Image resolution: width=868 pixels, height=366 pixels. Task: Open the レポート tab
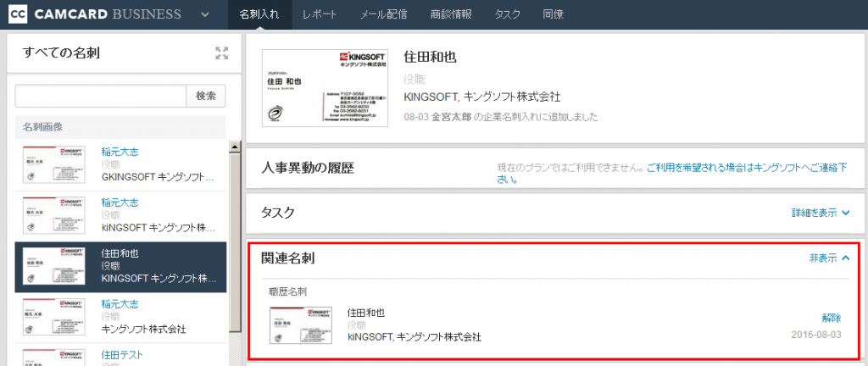tap(320, 15)
